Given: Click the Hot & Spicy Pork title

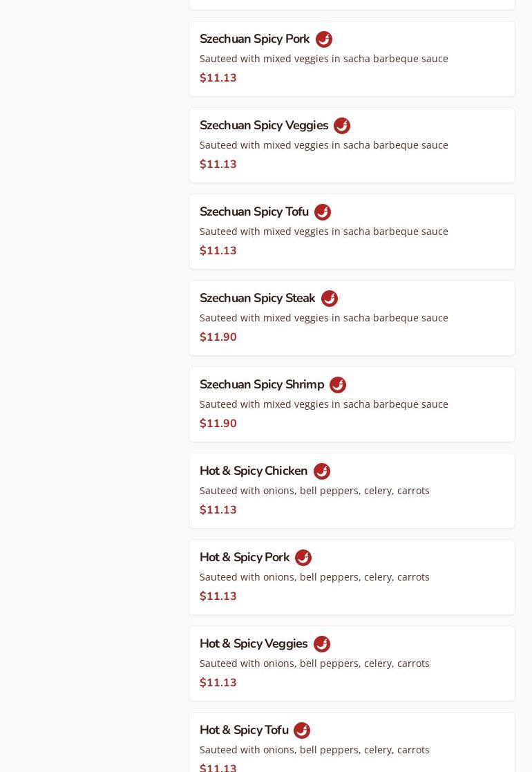Looking at the screenshot, I should 245,558.
